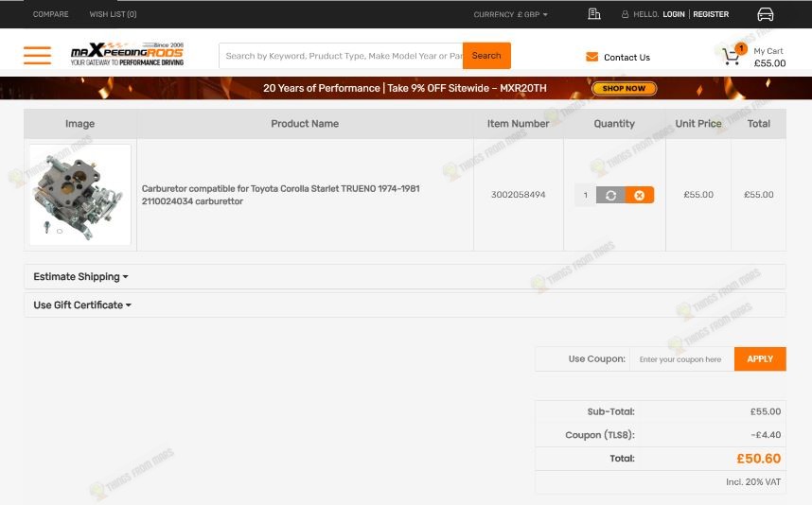Click item number 3002058494
This screenshot has height=505, width=812.
pyautogui.click(x=518, y=195)
